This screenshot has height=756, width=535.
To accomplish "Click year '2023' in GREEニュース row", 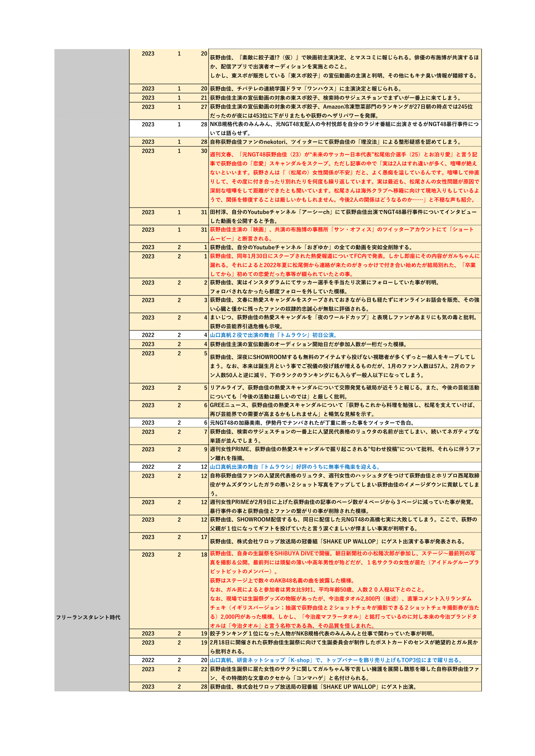I will pos(148,405).
